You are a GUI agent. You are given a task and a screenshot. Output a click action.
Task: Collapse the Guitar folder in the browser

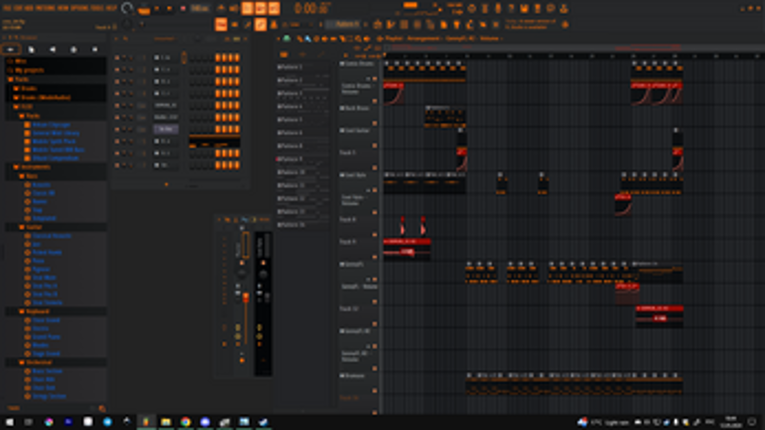[34, 227]
